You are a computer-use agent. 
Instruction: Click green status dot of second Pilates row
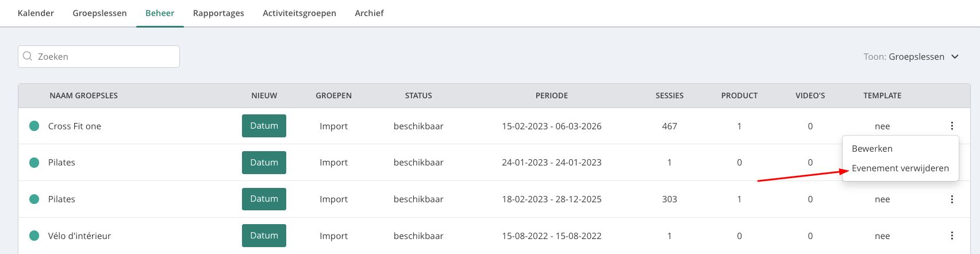tap(34, 199)
